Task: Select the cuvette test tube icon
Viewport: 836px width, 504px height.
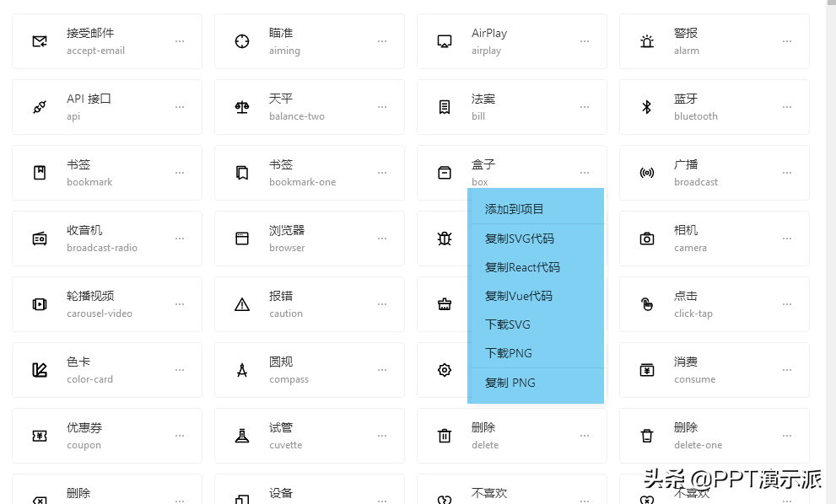Action: tap(242, 436)
